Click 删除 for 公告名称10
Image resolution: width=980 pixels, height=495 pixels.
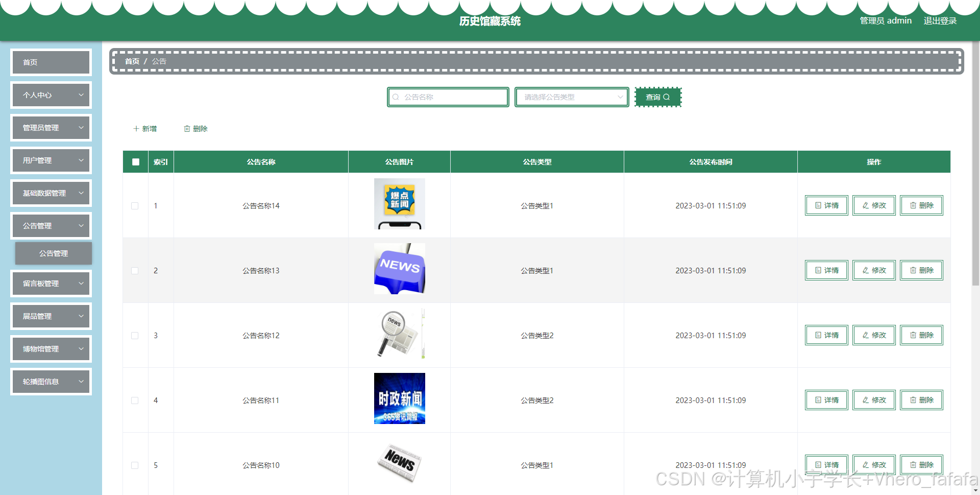point(921,465)
